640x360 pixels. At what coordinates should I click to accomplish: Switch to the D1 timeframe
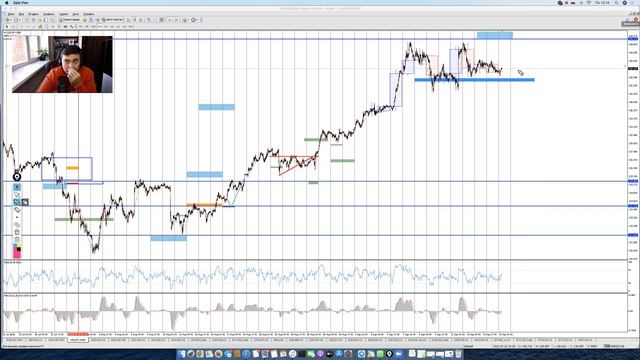[x=118, y=27]
